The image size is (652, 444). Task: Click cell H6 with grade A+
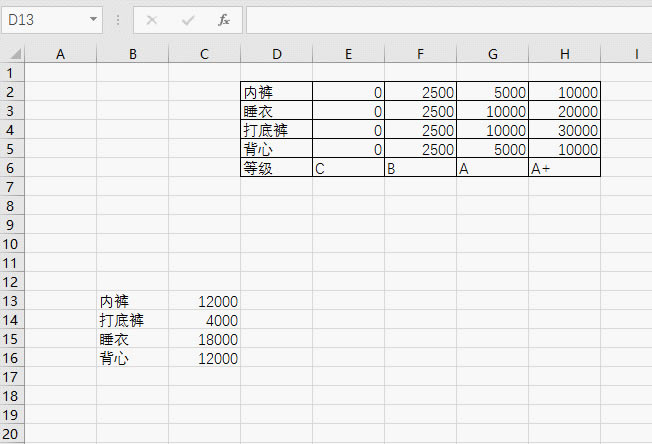pyautogui.click(x=564, y=168)
